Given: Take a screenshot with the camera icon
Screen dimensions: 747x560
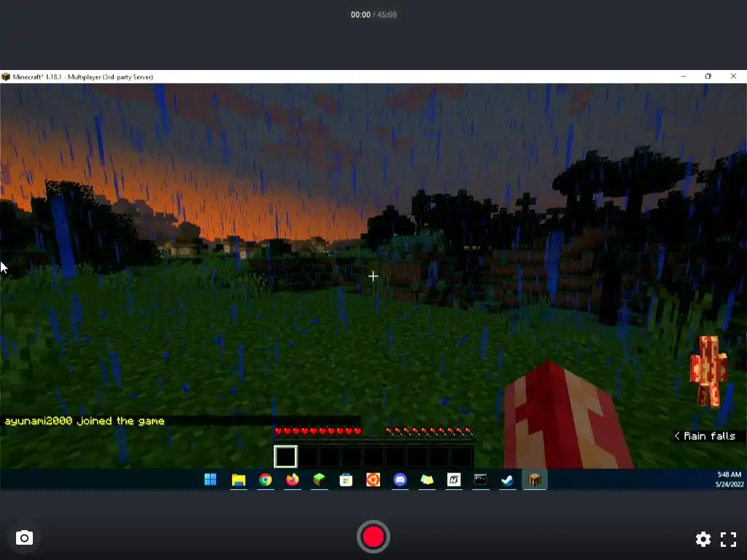Looking at the screenshot, I should pyautogui.click(x=24, y=538).
